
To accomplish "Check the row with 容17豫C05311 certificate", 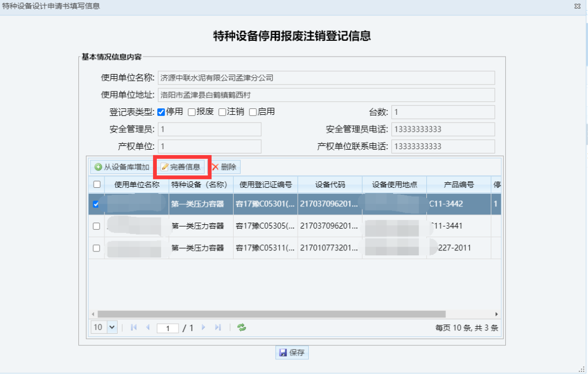I will [96, 248].
